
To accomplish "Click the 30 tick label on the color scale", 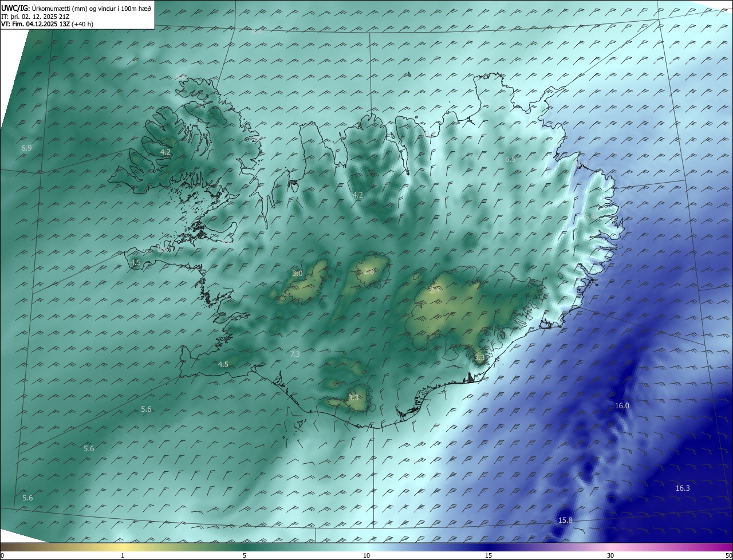I will 610,555.
